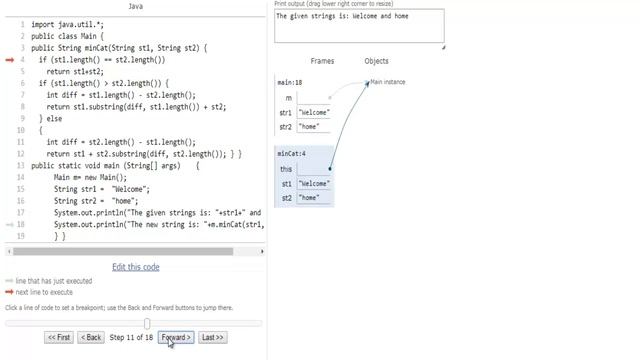Image resolution: width=640 pixels, height=360 pixels.
Task: Click line 11 int diff st2 minus st1
Action: click(x=121, y=142)
